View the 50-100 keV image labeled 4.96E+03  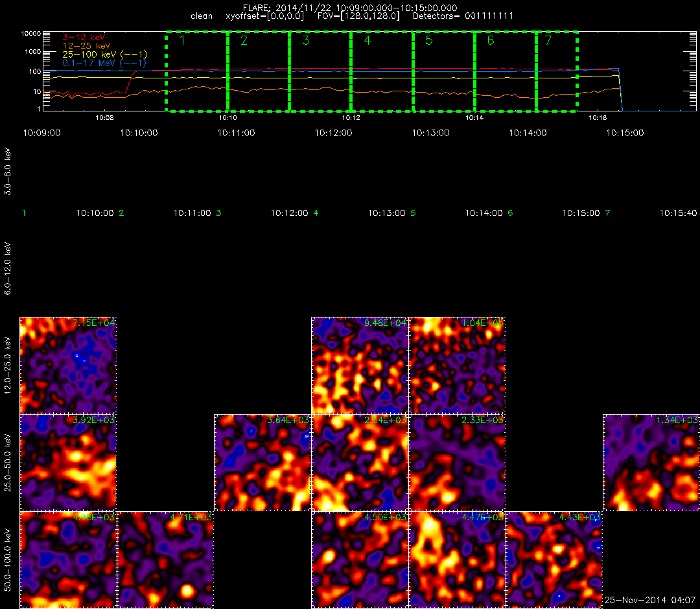68,560
